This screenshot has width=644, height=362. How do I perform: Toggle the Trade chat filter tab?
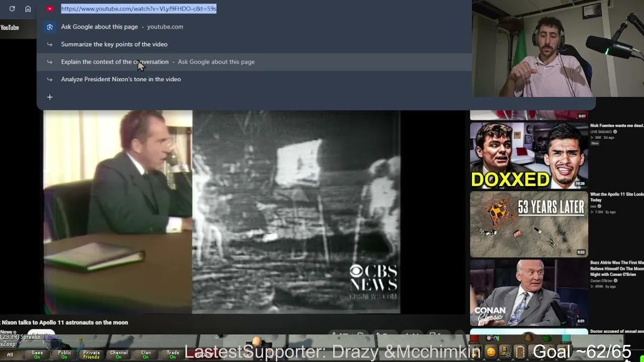173,354
